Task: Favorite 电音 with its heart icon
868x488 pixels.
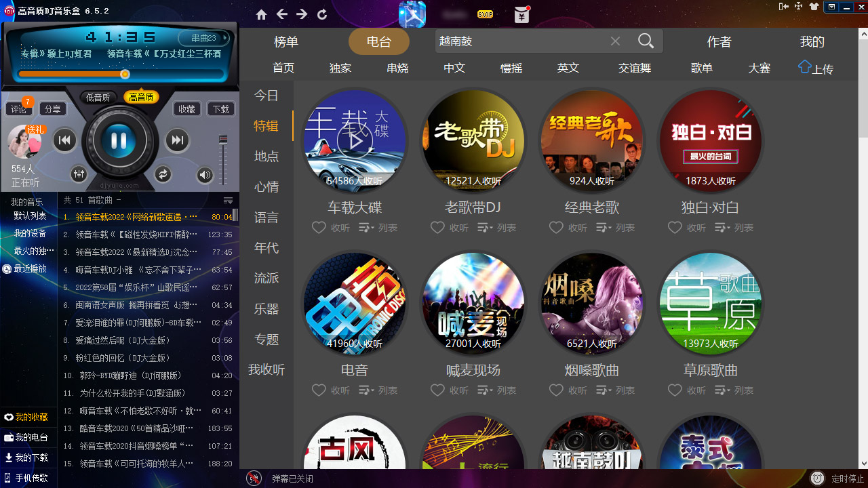Action: pos(319,390)
